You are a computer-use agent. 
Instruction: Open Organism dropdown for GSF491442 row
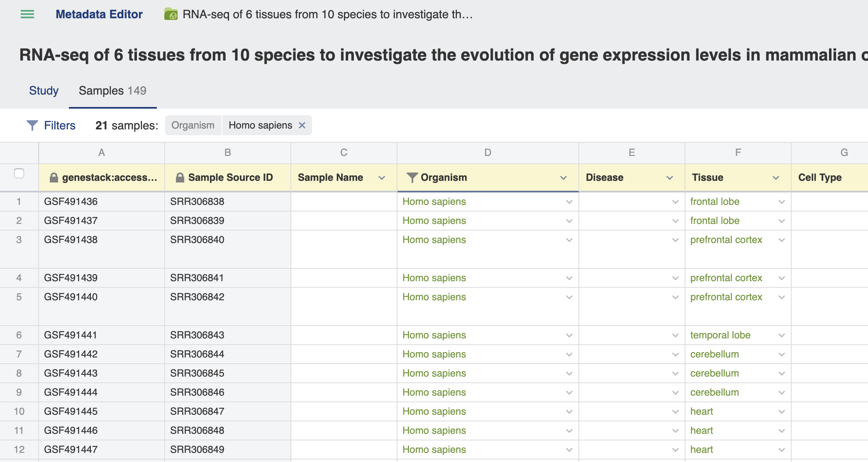tap(569, 355)
